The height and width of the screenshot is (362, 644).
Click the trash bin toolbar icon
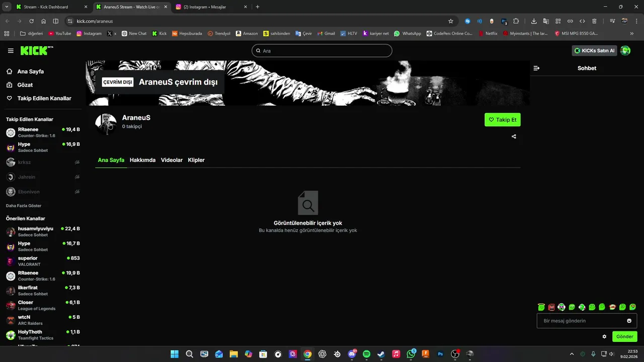[594, 21]
